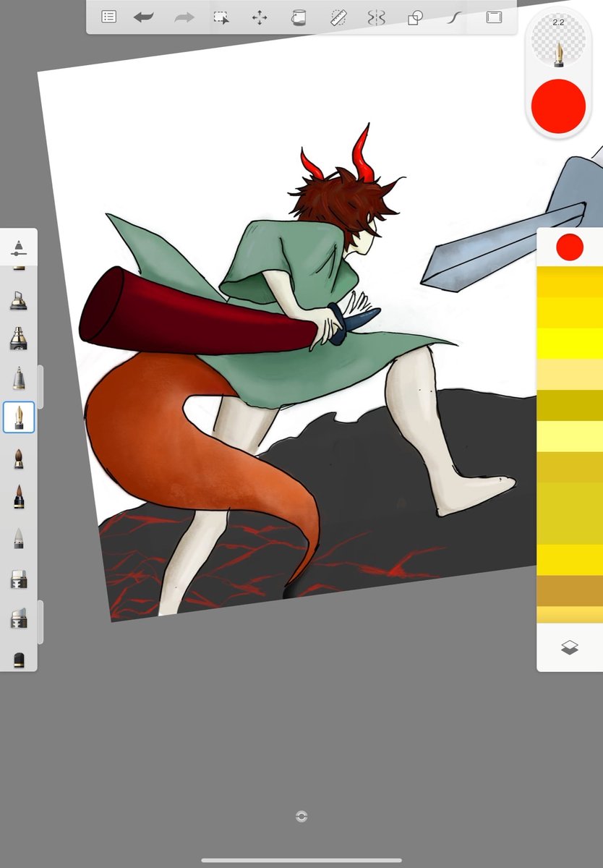Select the pale grey blending tip brush
This screenshot has height=868, width=603.
[19, 537]
